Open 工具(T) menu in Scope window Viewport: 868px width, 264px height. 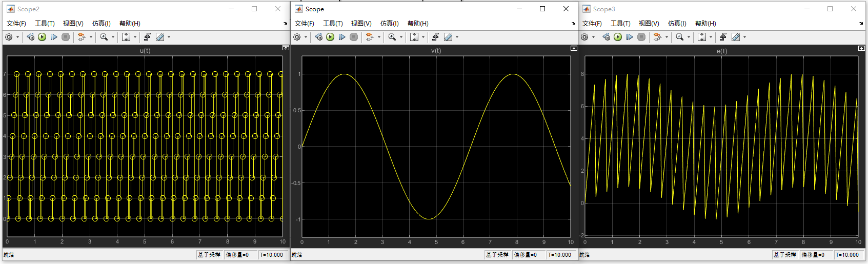click(x=333, y=24)
